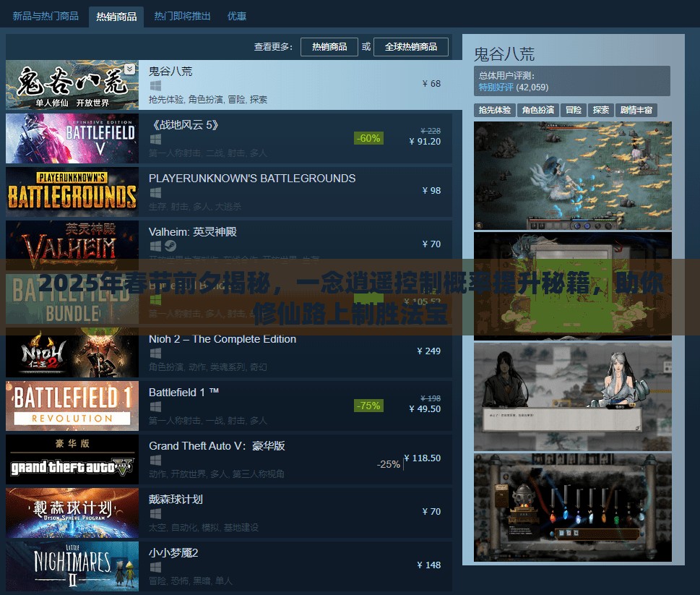Switch to the 新品与热门商品 tab
Viewport: 700px width, 595px height.
(x=44, y=16)
